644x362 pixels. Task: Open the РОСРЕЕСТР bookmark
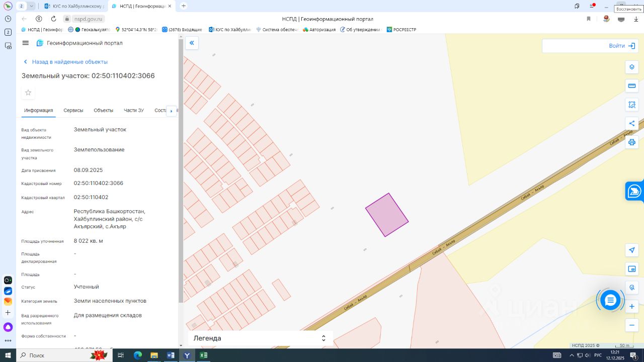coord(400,30)
